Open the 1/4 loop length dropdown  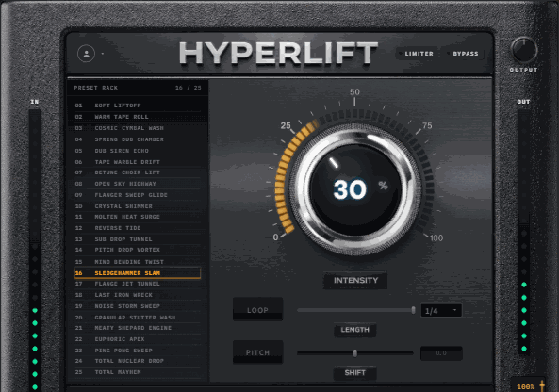click(441, 311)
